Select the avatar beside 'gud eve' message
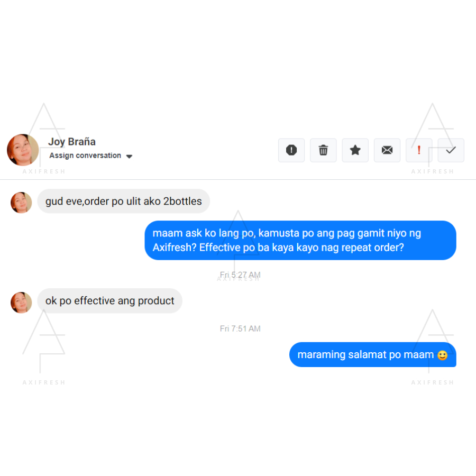Image resolution: width=476 pixels, height=476 pixels. tap(21, 203)
